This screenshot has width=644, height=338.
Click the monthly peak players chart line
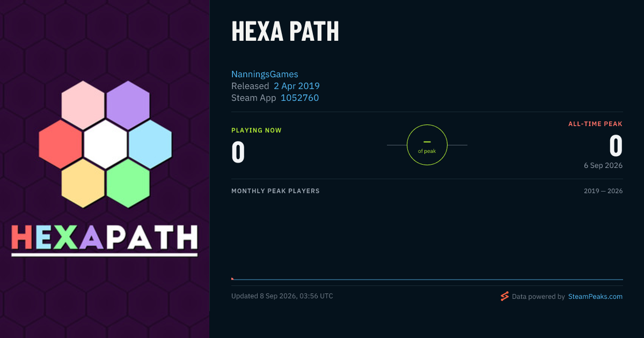pyautogui.click(x=427, y=280)
